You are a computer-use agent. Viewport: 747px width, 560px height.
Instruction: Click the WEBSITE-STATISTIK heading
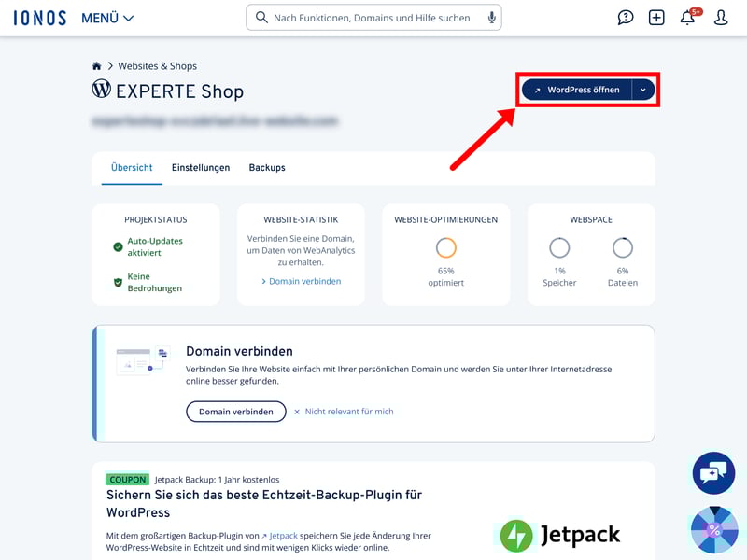pyautogui.click(x=301, y=219)
